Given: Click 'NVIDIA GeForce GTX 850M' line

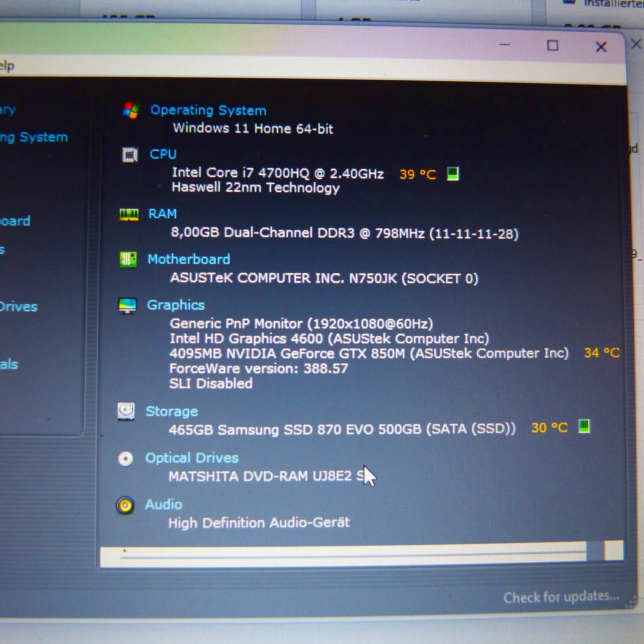Looking at the screenshot, I should point(369,353).
